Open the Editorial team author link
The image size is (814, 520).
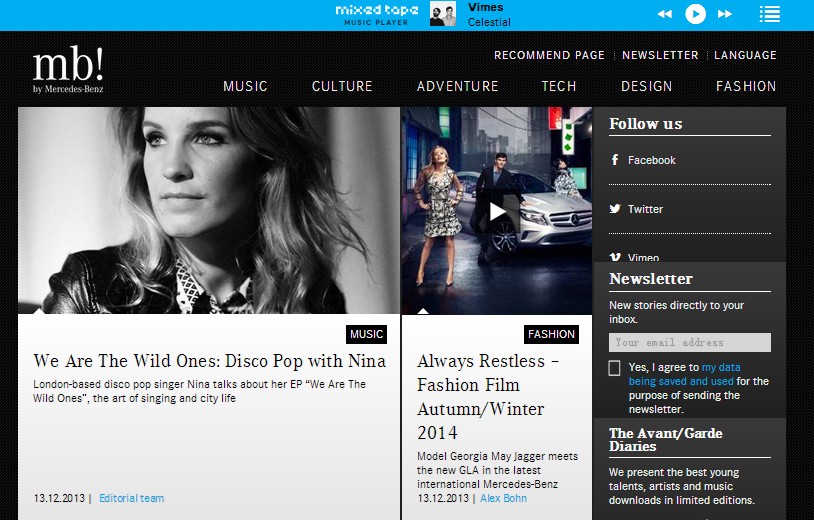coord(131,498)
